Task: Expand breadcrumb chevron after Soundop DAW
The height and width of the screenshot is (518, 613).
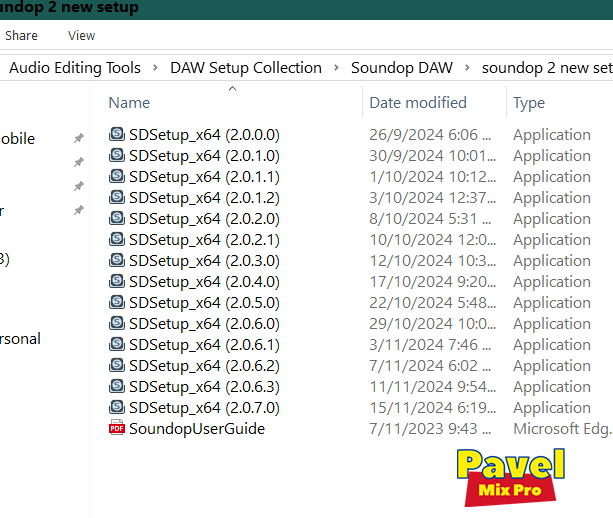Action: [x=467, y=68]
